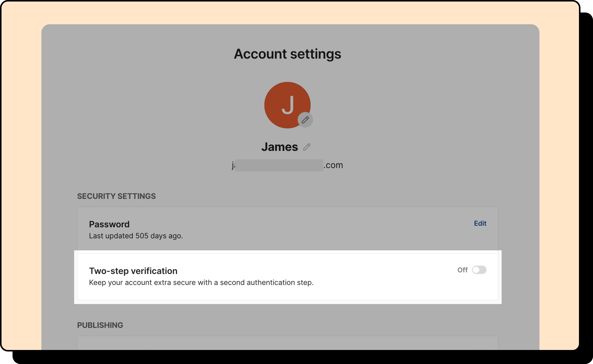The height and width of the screenshot is (364, 593).
Task: Click the display name James
Action: point(280,147)
